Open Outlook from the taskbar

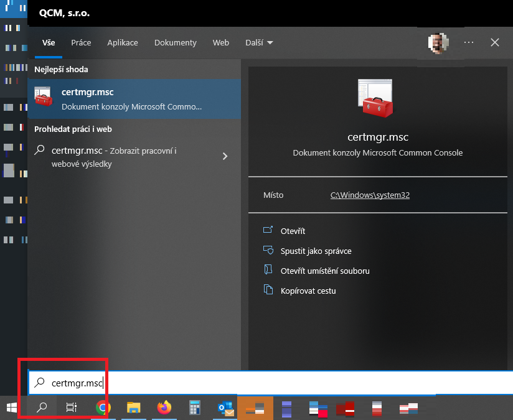(x=225, y=408)
